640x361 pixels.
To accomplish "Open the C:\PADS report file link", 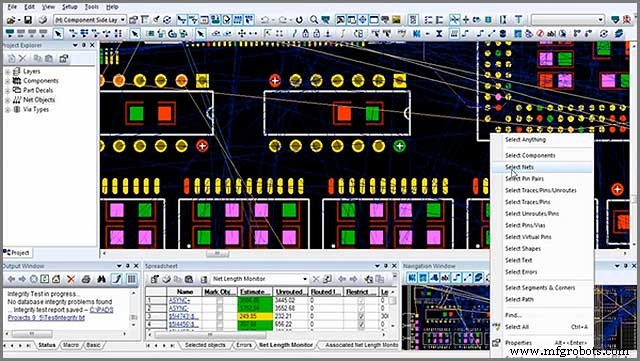I will 102,310.
